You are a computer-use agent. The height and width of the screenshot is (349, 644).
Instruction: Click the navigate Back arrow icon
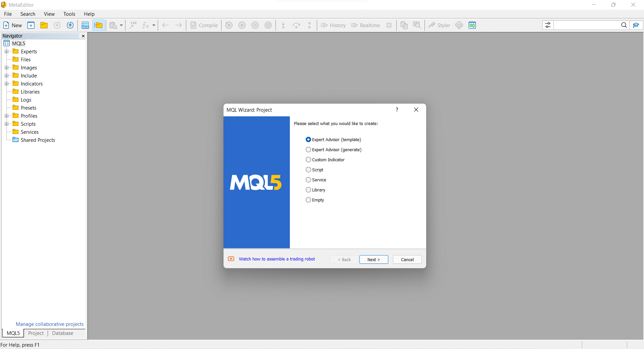[165, 25]
